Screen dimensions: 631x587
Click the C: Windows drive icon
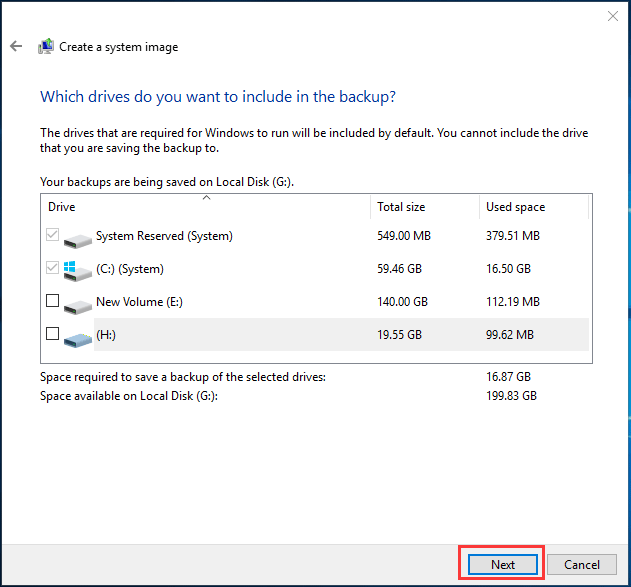78,271
